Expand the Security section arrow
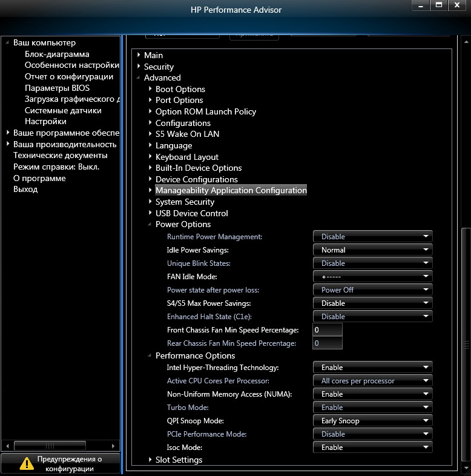This screenshot has height=476, width=471. click(x=139, y=66)
